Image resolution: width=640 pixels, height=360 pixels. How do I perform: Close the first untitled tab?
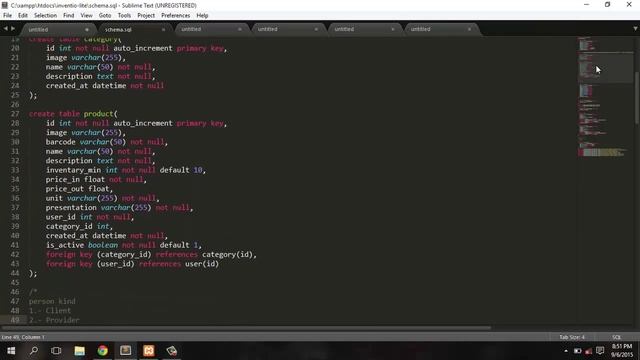pyautogui.click(x=87, y=29)
